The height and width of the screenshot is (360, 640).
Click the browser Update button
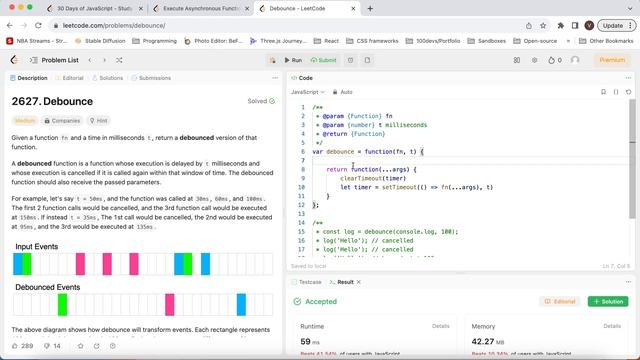tap(616, 25)
